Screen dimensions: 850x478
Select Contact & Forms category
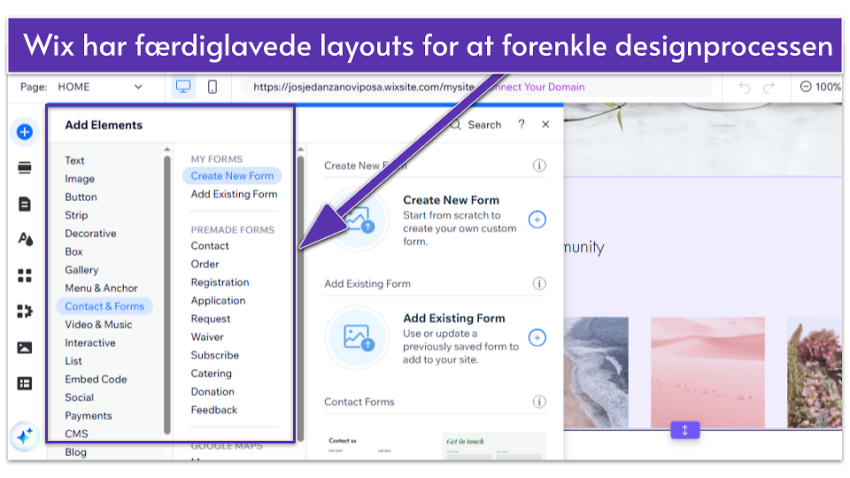click(104, 306)
